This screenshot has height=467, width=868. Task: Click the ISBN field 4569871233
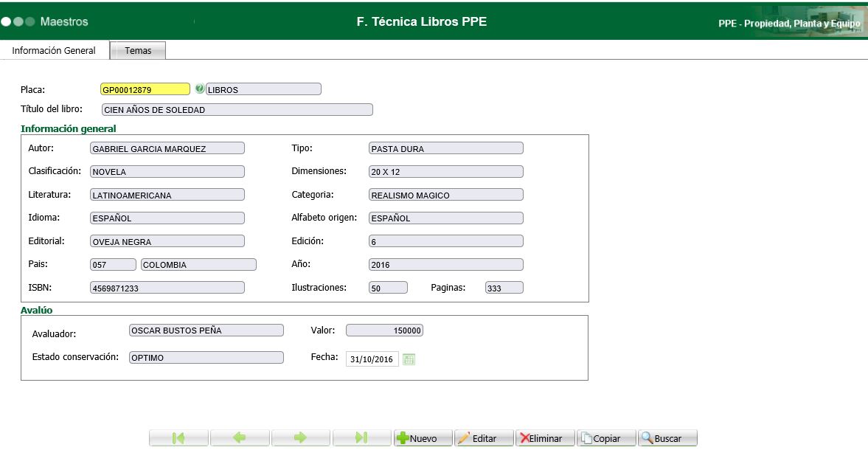pos(167,288)
